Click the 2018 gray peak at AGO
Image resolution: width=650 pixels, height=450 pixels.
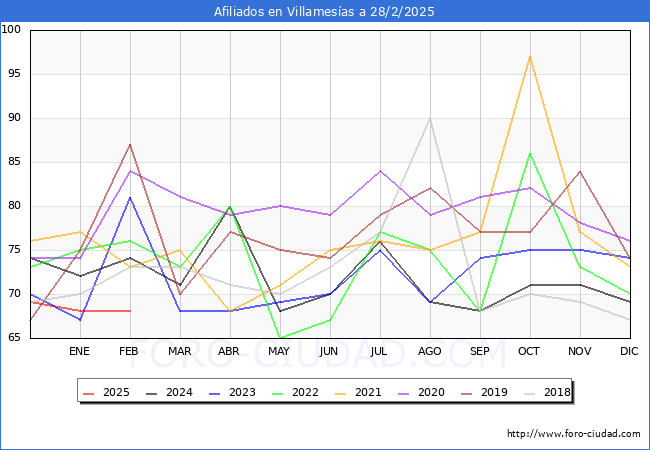coord(430,119)
